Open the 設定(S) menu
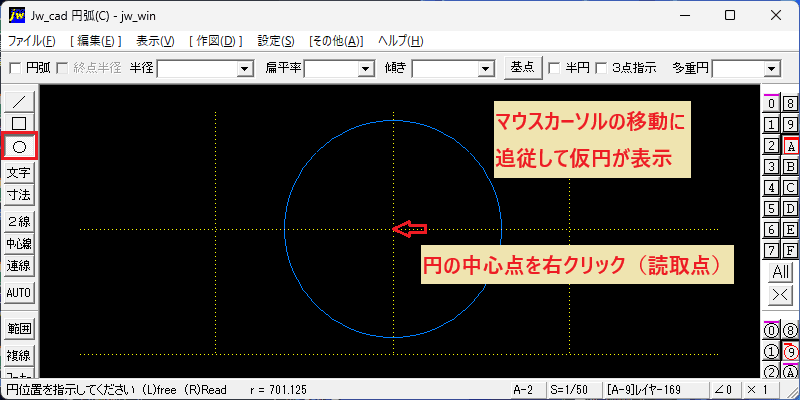This screenshot has width=800, height=400. pyautogui.click(x=276, y=41)
